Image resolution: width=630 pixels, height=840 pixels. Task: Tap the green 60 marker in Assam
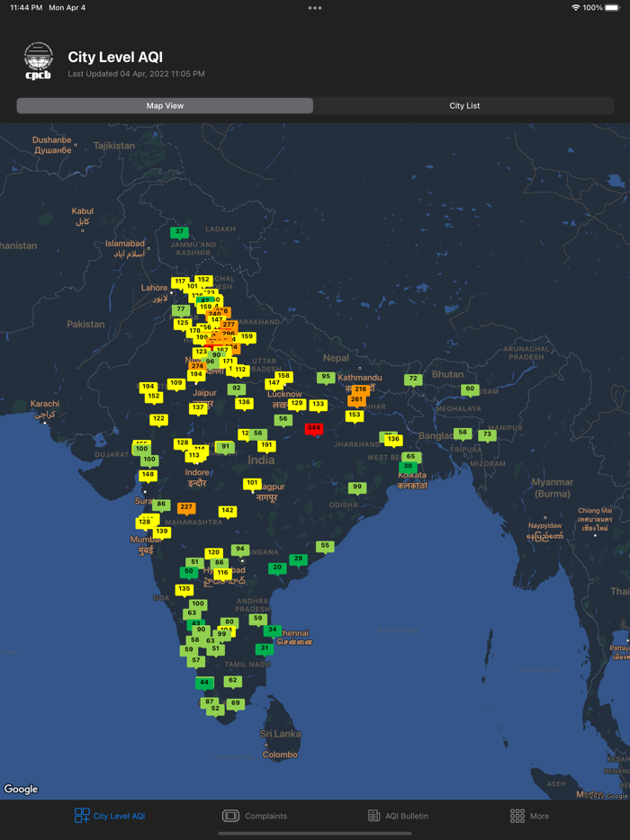[x=470, y=389]
